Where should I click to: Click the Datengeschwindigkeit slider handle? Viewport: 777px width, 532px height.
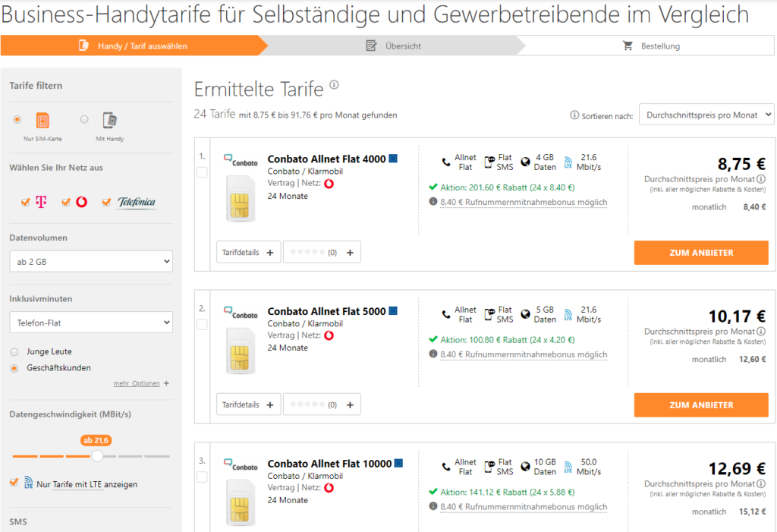click(x=97, y=455)
